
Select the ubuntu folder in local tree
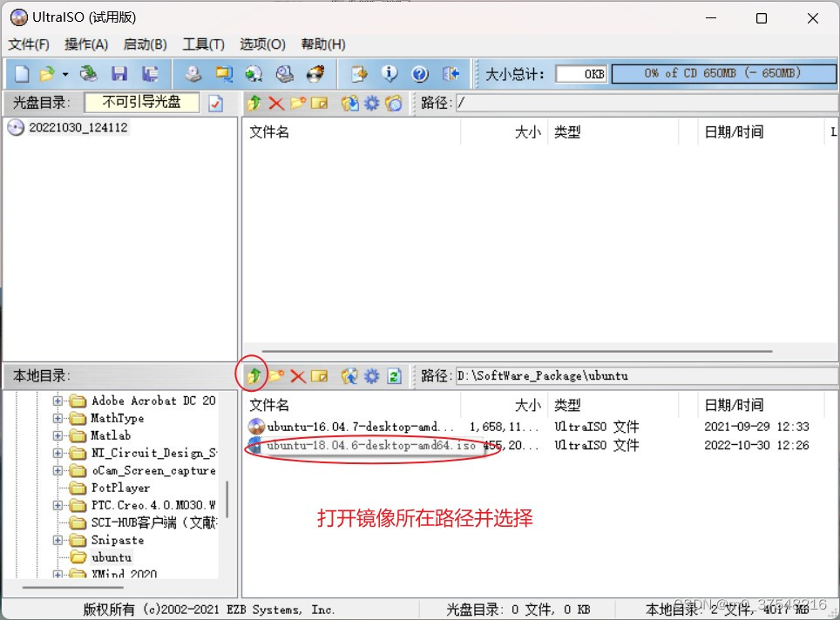(112, 557)
